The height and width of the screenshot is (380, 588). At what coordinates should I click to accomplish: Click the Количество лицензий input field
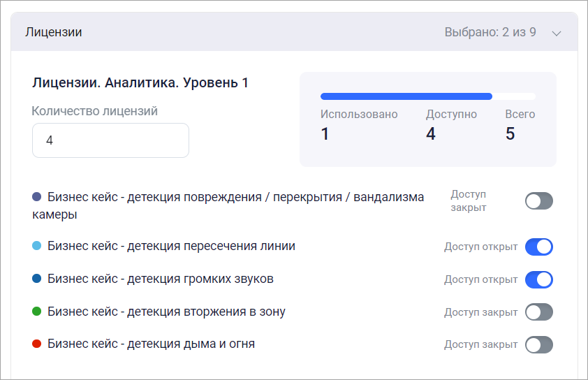tap(110, 140)
